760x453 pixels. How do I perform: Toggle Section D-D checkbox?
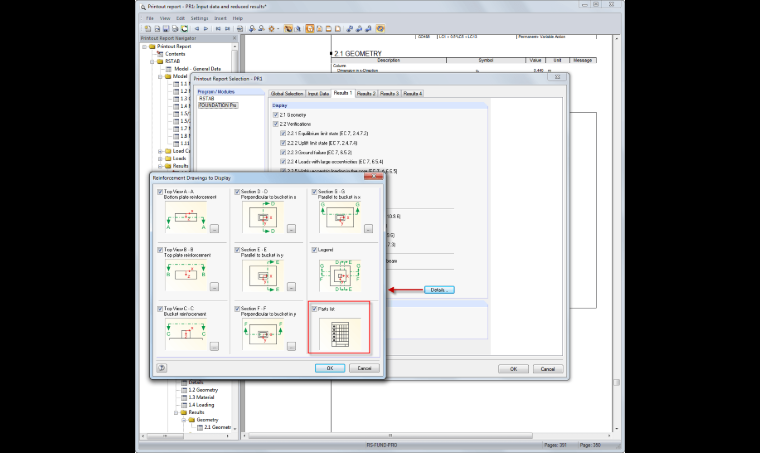(x=237, y=192)
